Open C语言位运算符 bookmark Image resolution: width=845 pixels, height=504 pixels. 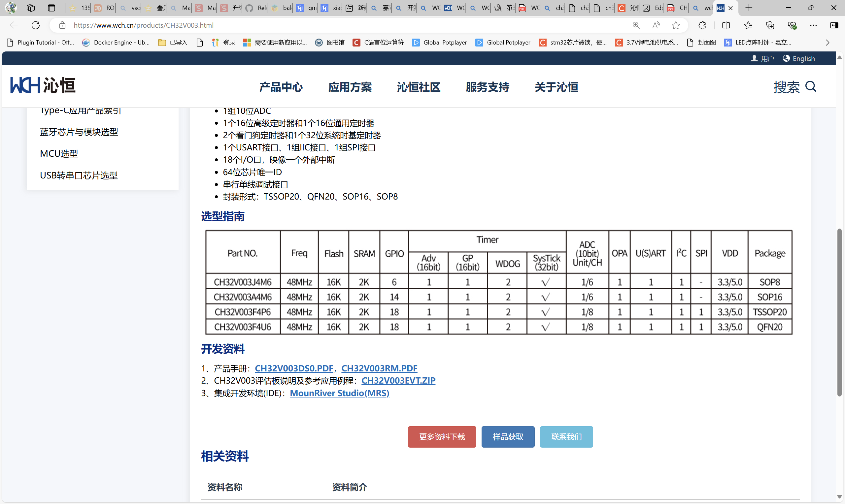378,43
